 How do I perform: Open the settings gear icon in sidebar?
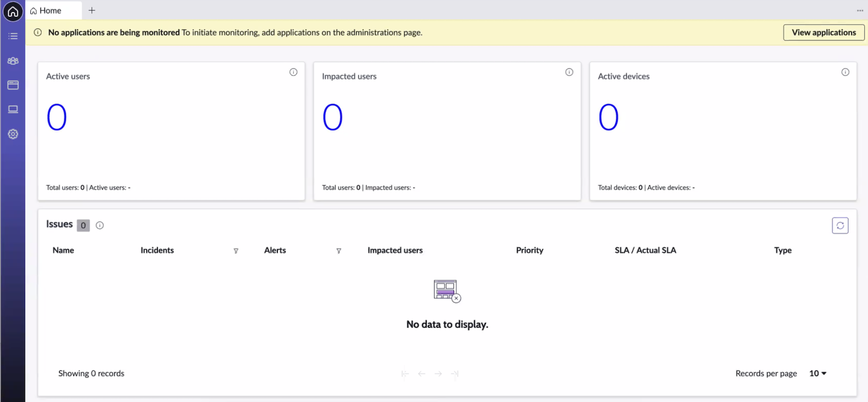(13, 134)
